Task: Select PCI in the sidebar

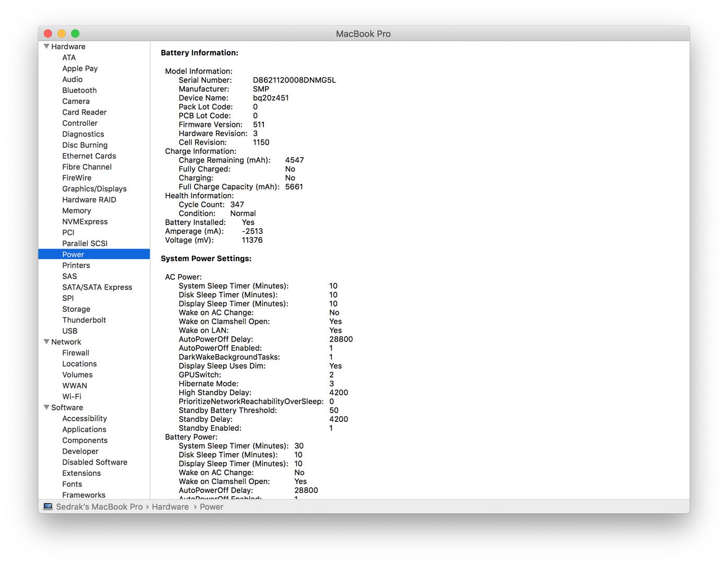Action: pyautogui.click(x=68, y=233)
